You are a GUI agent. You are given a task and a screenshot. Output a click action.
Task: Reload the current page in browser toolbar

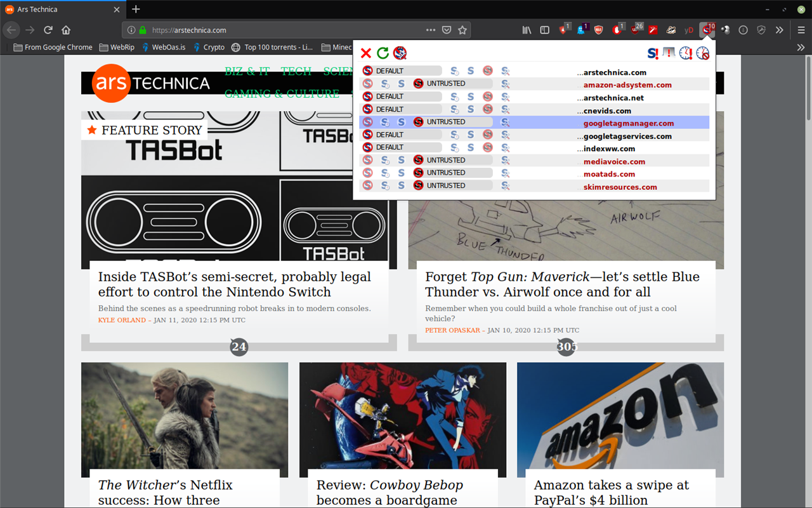tap(48, 30)
